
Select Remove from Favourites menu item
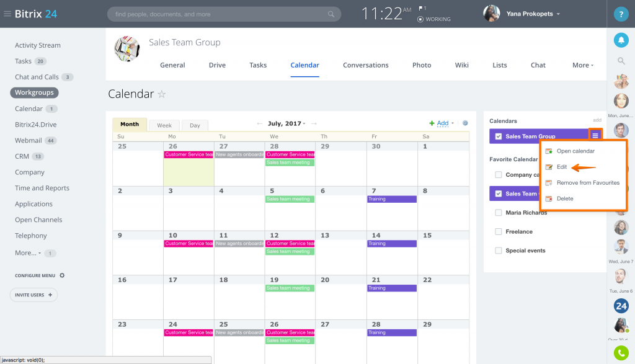tap(588, 182)
